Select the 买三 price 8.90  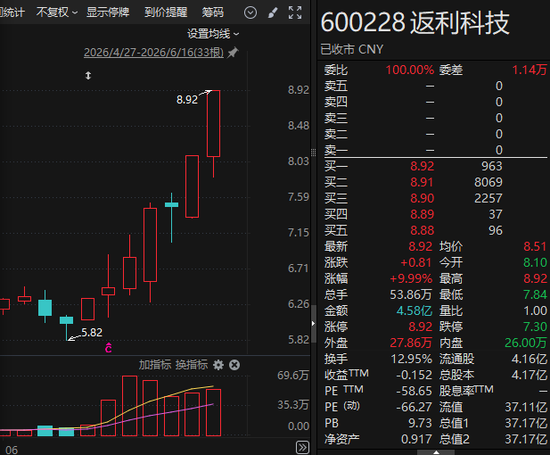(422, 199)
